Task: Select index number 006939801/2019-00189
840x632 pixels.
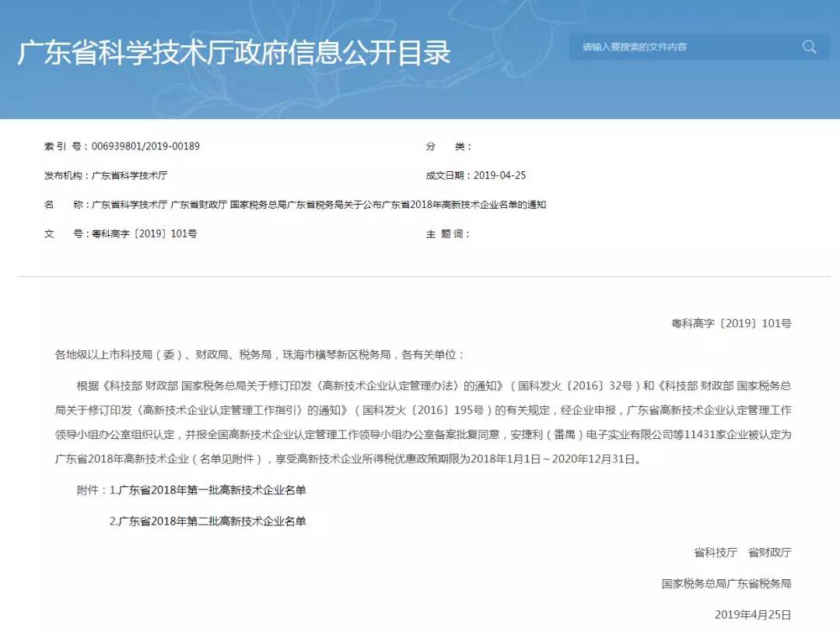Action: 145,146
